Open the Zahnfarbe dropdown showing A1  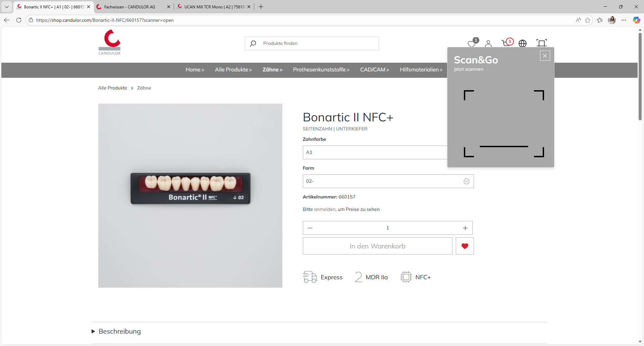click(375, 153)
